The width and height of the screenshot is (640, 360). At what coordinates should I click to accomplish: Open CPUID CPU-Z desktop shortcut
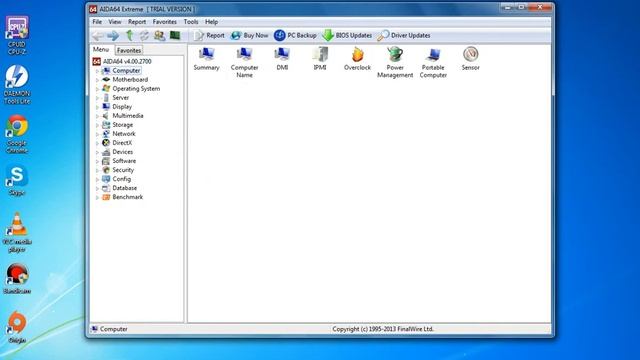[17, 36]
